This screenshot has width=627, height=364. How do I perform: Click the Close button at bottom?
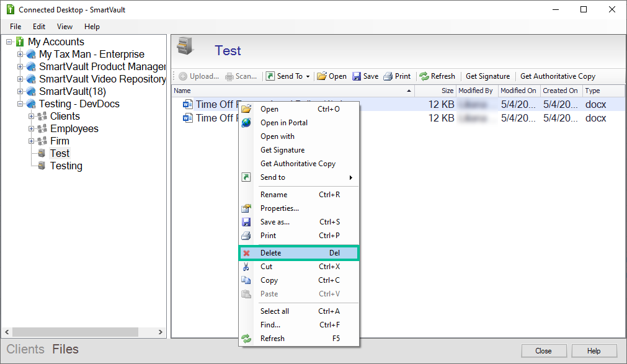(x=543, y=351)
